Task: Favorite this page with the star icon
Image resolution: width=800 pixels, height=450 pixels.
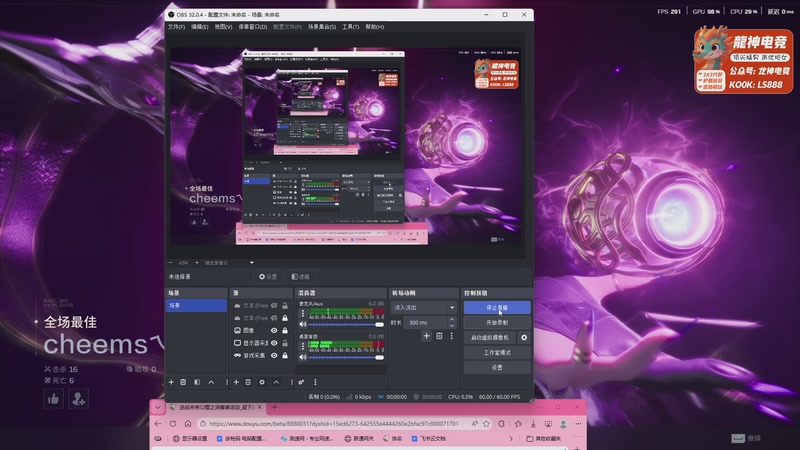Action: coord(486,424)
